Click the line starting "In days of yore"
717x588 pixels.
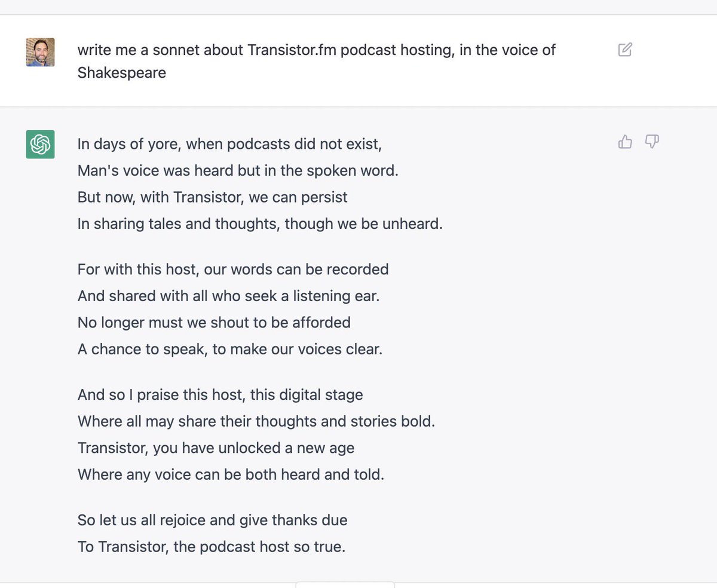pyautogui.click(x=229, y=144)
